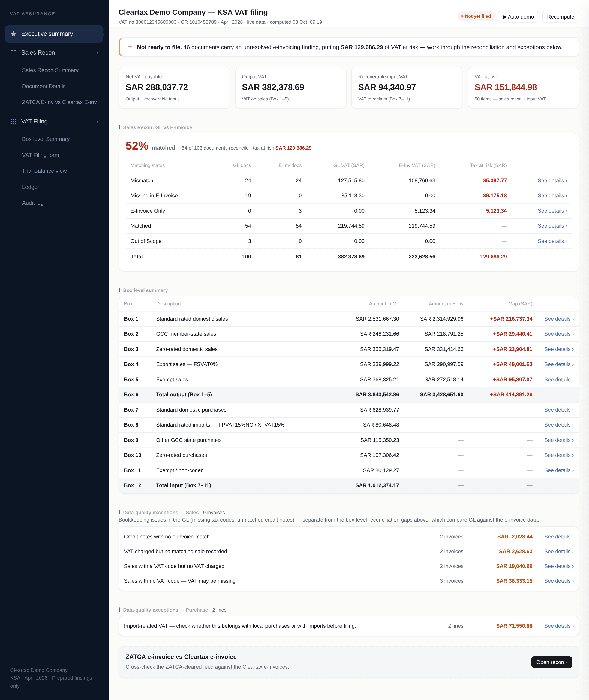
Task: See details for the Out of Scope row
Action: click(x=552, y=241)
